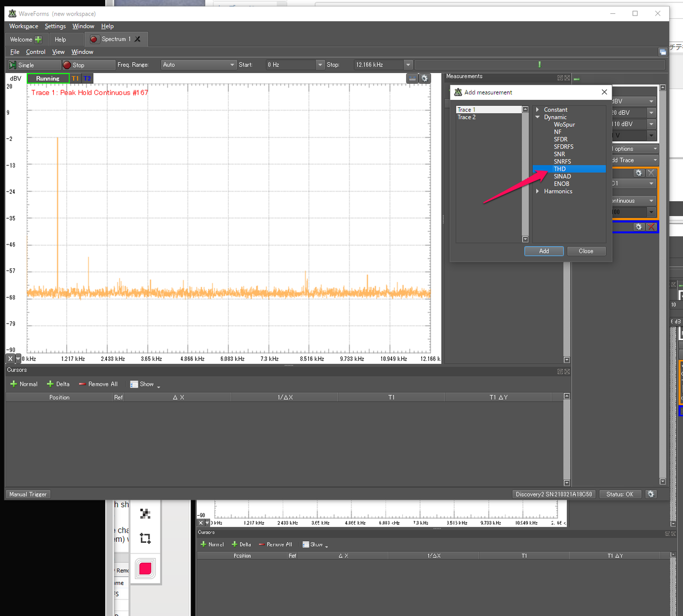This screenshot has height=616, width=683.
Task: Add a Normal cursor
Action: point(24,384)
